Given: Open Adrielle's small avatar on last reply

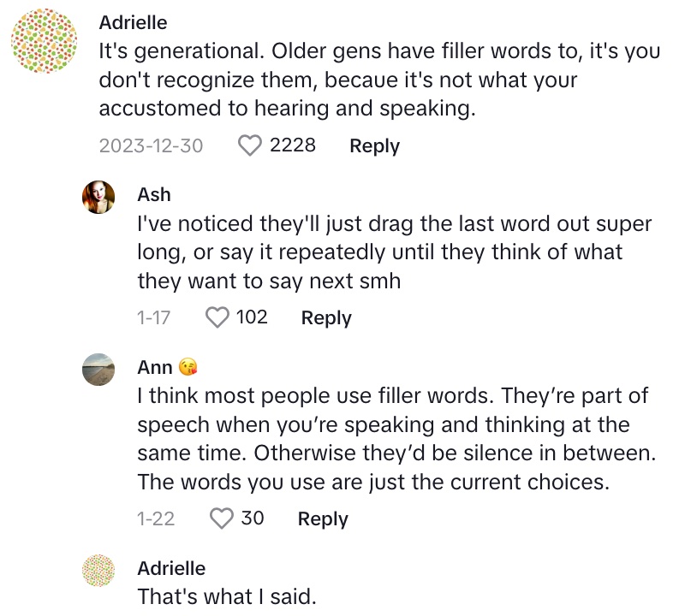Looking at the screenshot, I should [x=98, y=570].
